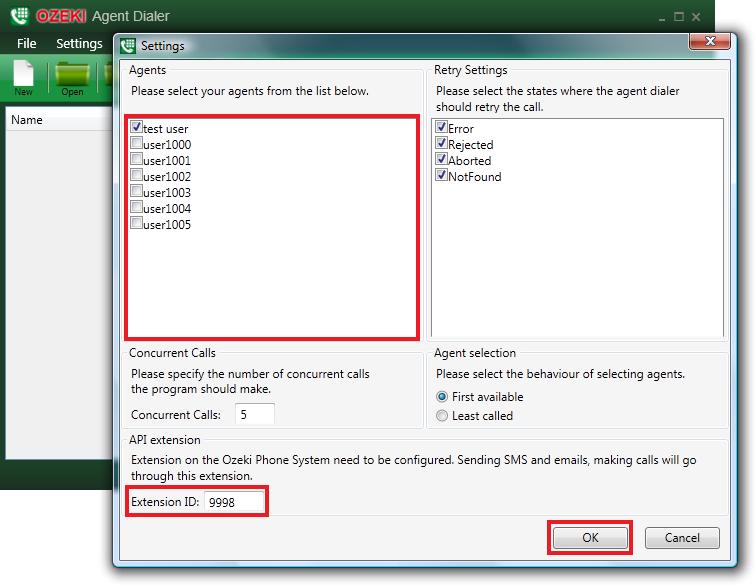
Task: Open the Settings menu
Action: [79, 43]
